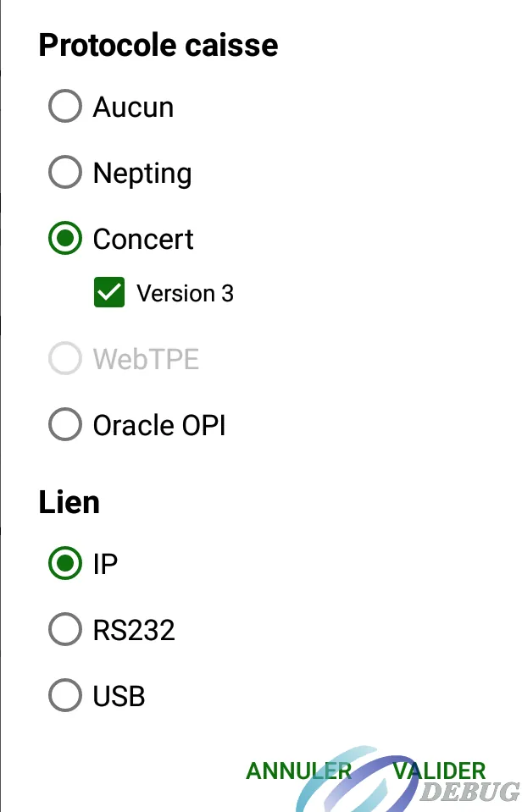Click the Concert label text

coord(143,240)
